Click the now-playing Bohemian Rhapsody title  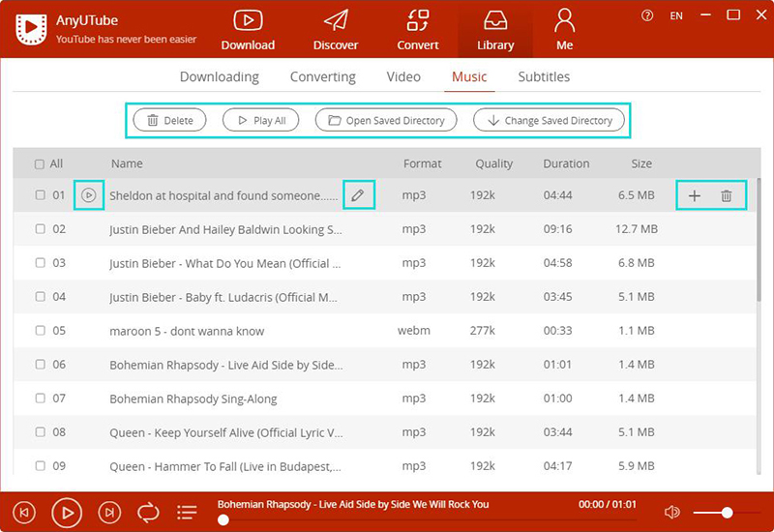[353, 504]
